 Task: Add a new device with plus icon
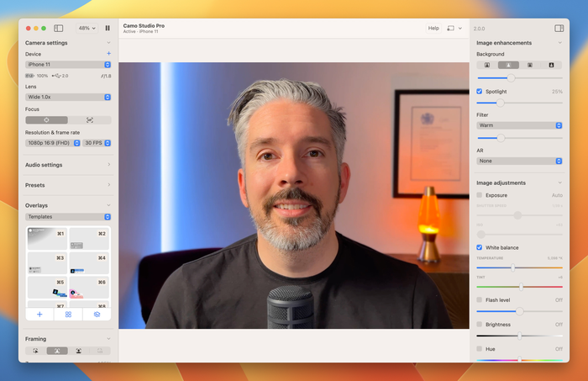point(108,54)
